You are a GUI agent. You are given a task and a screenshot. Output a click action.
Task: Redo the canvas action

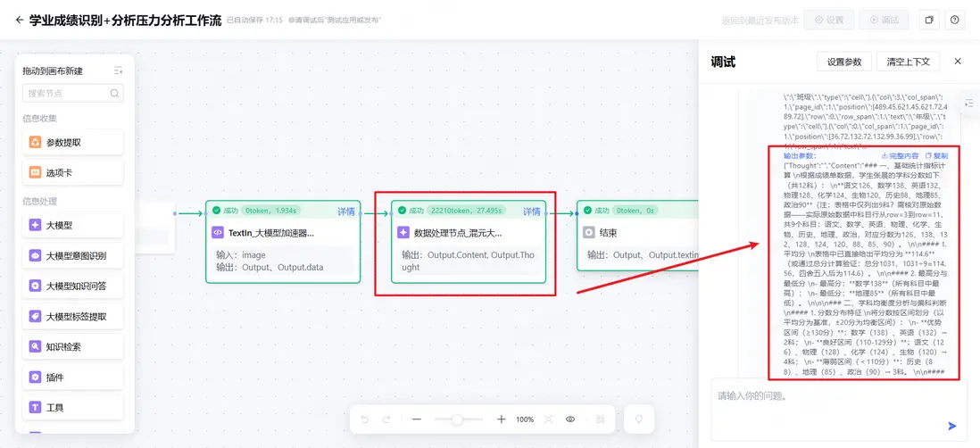pos(386,419)
